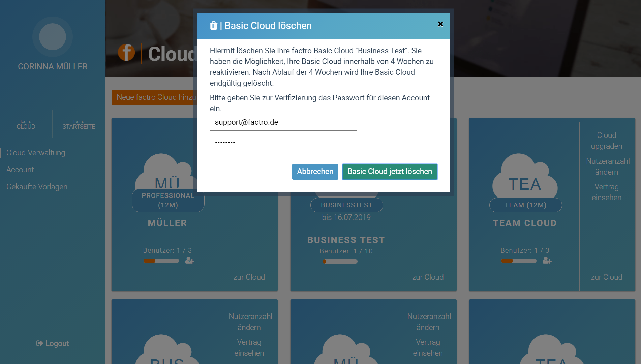The width and height of the screenshot is (641, 364).
Task: Click user progress bar on Müller card
Action: (x=161, y=261)
